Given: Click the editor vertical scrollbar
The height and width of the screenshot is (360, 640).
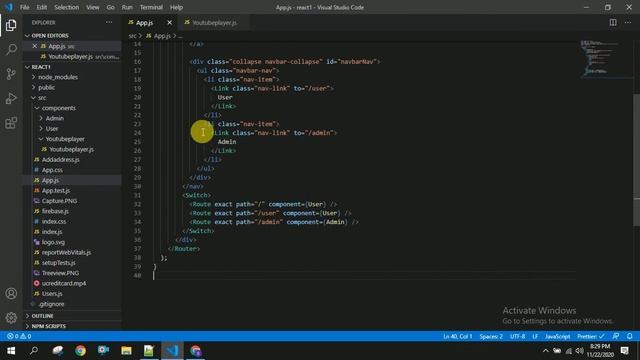Looking at the screenshot, I should pyautogui.click(x=636, y=159).
